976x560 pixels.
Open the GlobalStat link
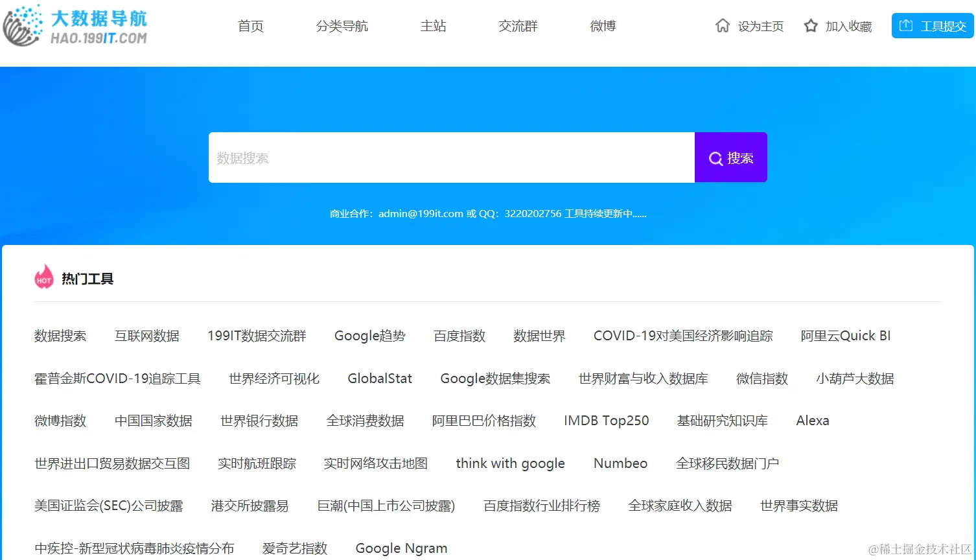coord(380,379)
